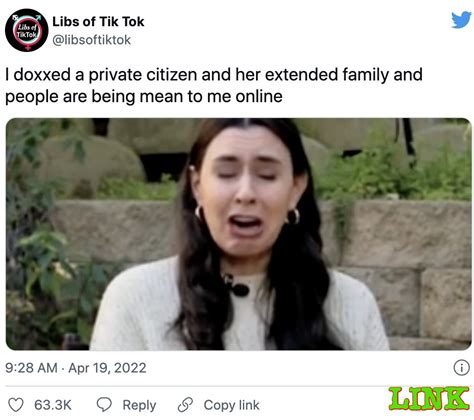
Task: Click the Apr 19, 2022 date
Action: coord(107,368)
